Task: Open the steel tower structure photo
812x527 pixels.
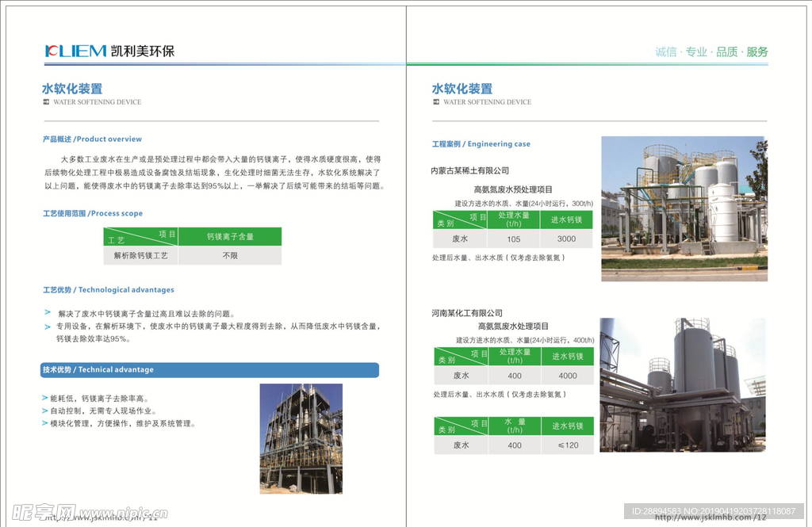Action: click(x=301, y=438)
